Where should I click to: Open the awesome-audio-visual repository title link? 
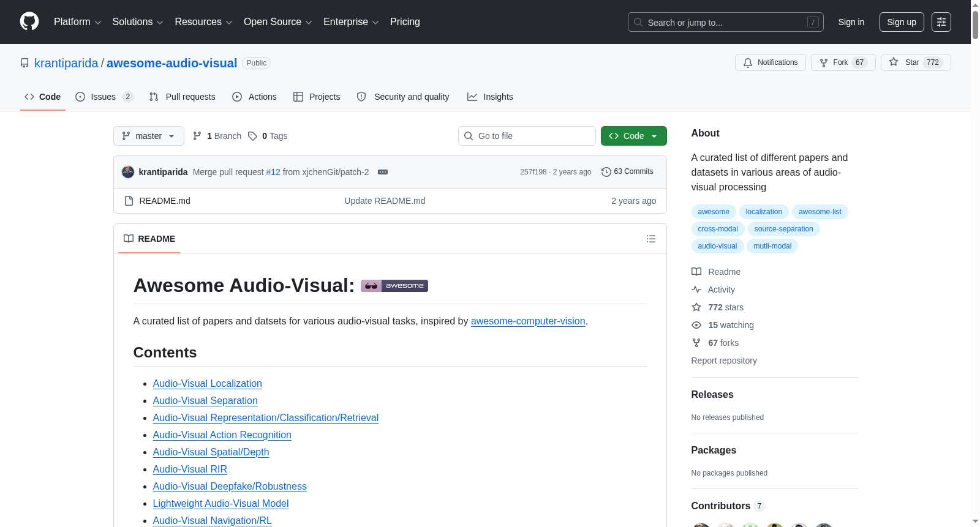click(171, 63)
